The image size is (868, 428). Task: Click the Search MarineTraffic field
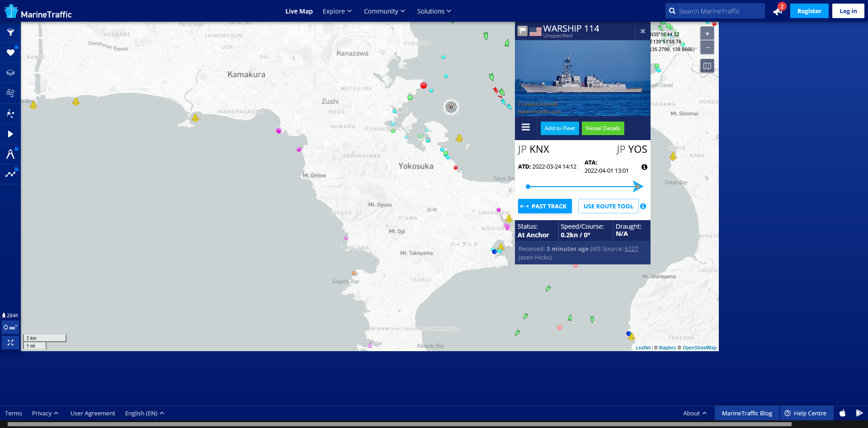tap(715, 11)
